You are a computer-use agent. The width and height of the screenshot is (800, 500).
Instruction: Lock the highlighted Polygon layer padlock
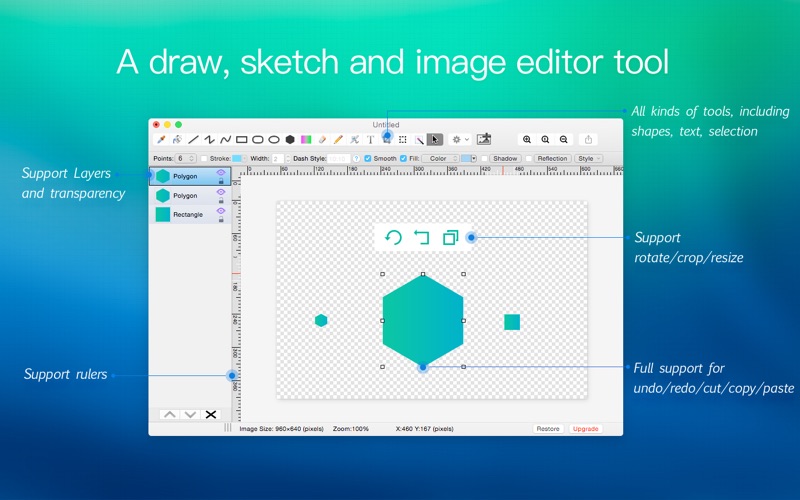point(221,181)
